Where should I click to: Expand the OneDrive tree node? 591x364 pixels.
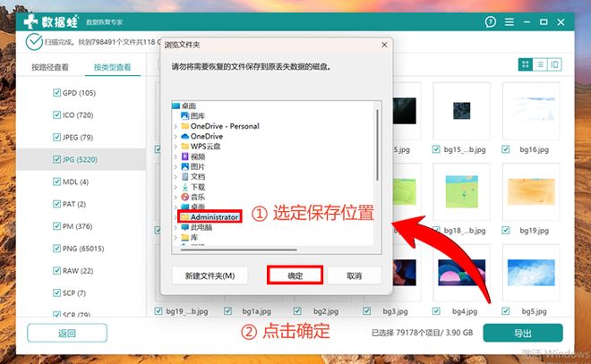click(176, 136)
